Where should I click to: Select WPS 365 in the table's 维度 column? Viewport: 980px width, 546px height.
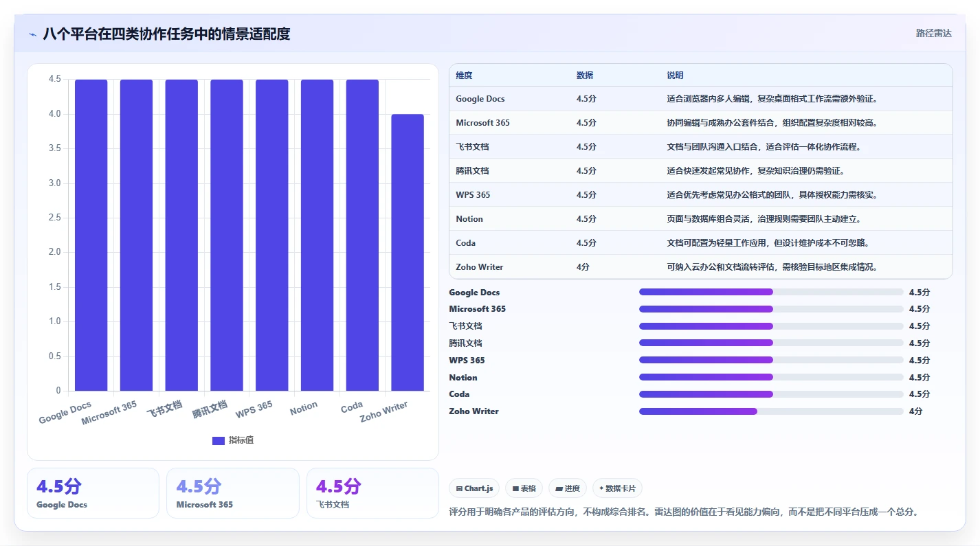(x=473, y=195)
